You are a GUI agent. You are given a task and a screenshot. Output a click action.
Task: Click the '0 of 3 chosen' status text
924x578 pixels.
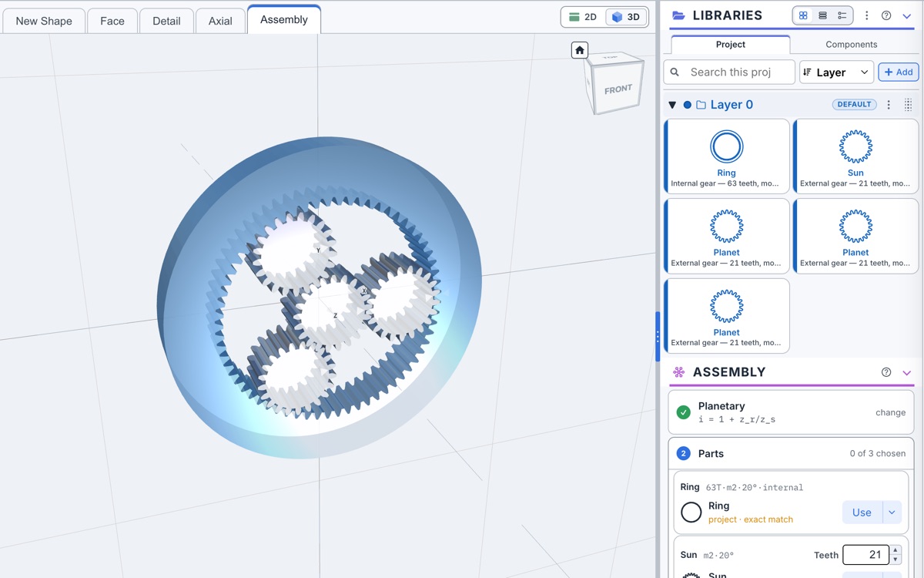pos(878,453)
